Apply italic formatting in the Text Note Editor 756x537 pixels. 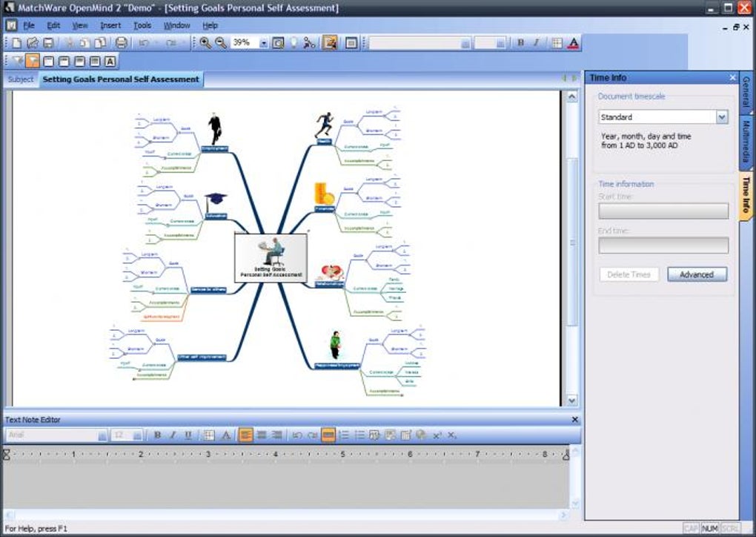pyautogui.click(x=172, y=435)
